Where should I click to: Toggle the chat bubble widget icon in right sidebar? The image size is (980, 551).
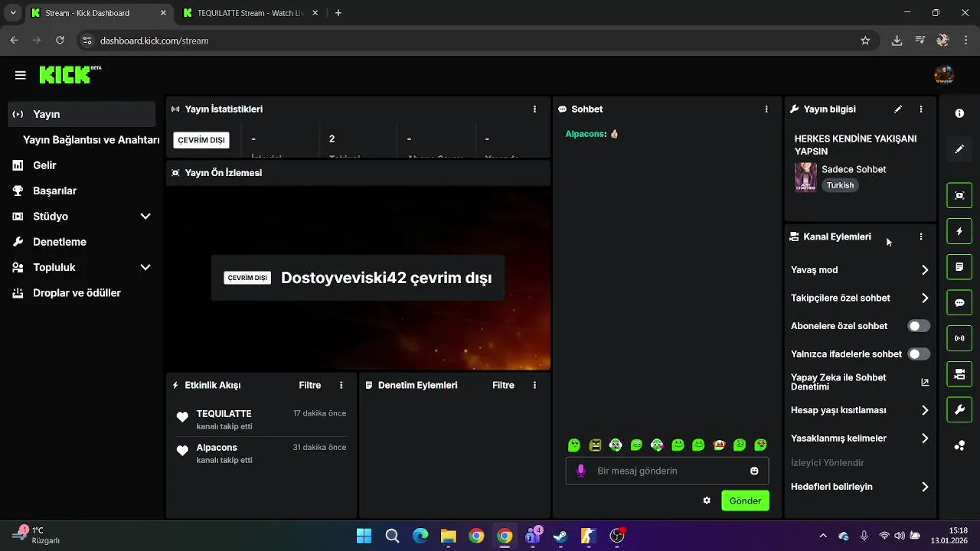959,302
